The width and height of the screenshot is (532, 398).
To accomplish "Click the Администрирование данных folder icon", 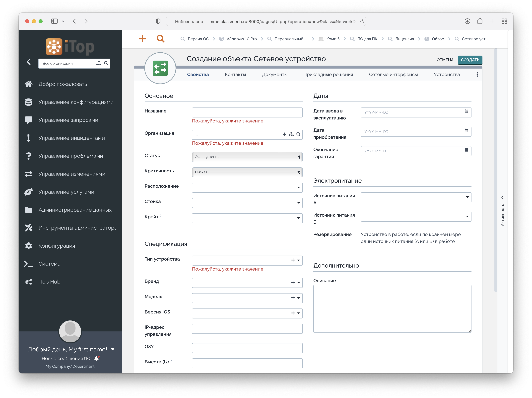I will click(29, 210).
